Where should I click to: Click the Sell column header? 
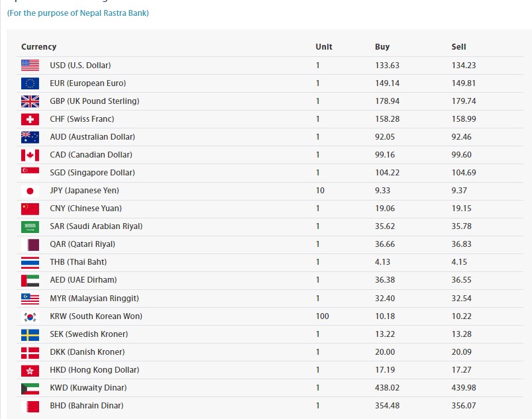click(458, 47)
